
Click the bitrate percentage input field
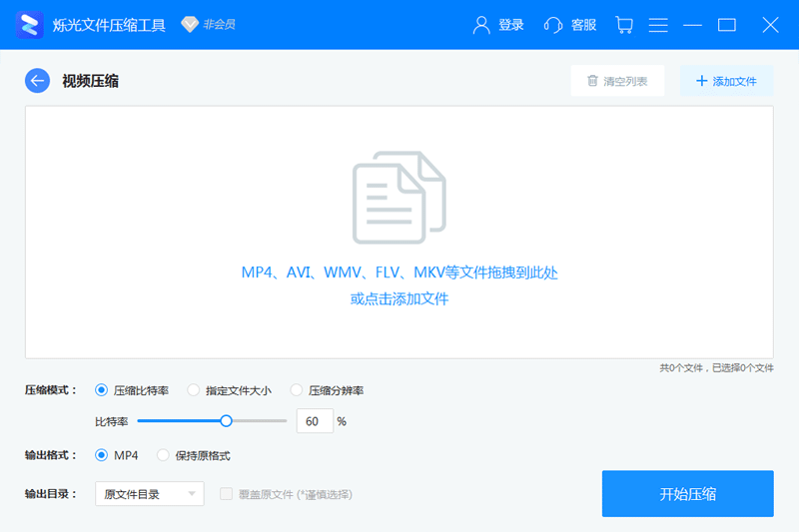(314, 421)
